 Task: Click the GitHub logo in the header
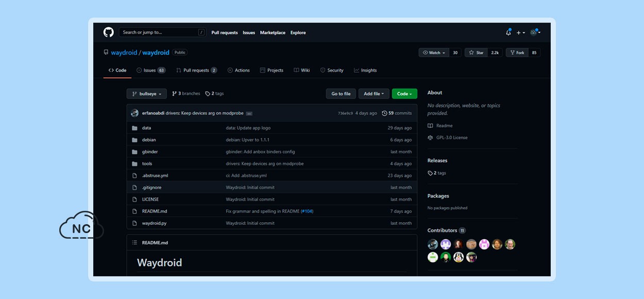108,32
